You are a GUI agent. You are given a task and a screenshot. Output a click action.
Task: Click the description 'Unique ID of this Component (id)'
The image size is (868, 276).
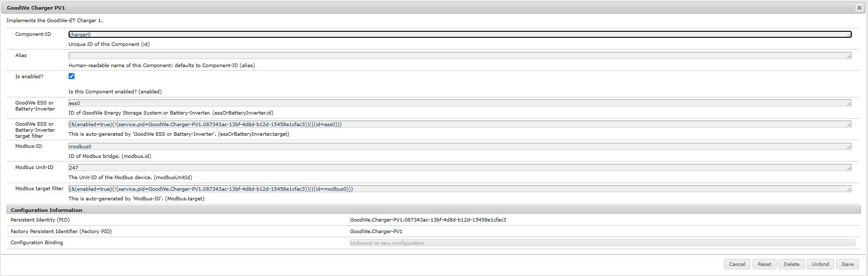[109, 44]
